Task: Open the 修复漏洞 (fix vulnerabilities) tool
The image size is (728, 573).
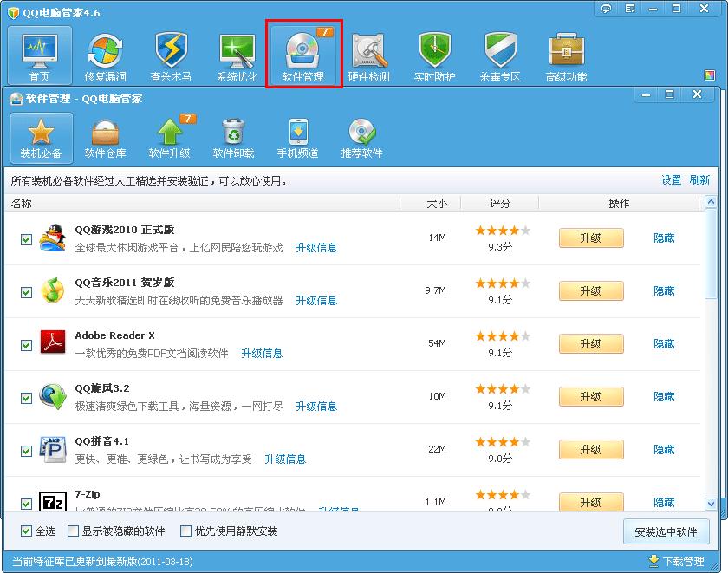Action: (x=104, y=55)
